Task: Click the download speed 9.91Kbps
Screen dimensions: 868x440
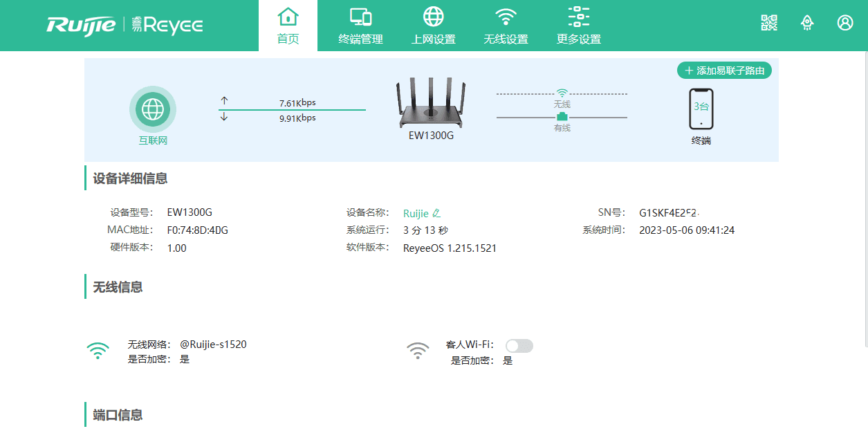Action: point(297,118)
